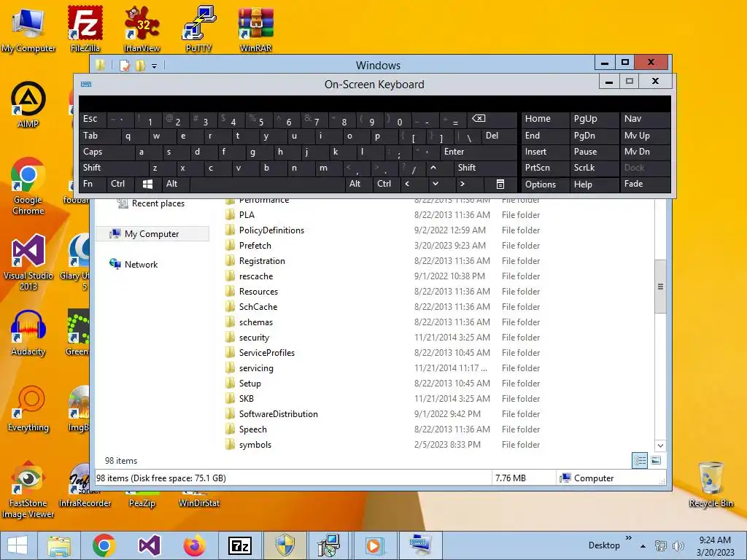Launch InfraRecorder from the desktop

[x=85, y=486]
